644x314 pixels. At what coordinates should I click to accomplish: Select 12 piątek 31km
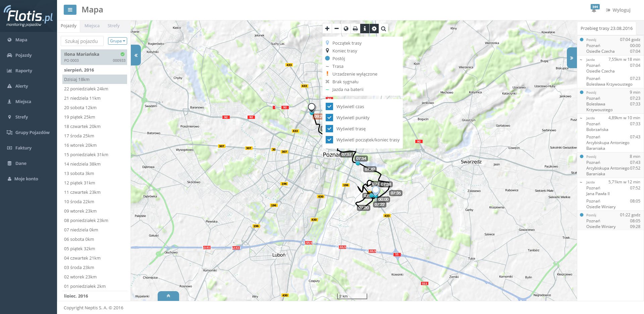click(x=95, y=183)
